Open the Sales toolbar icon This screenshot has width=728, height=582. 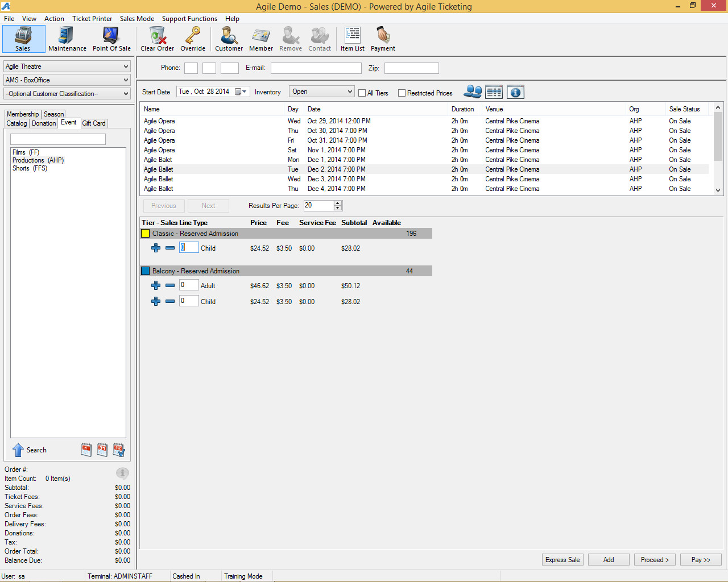[x=23, y=39]
